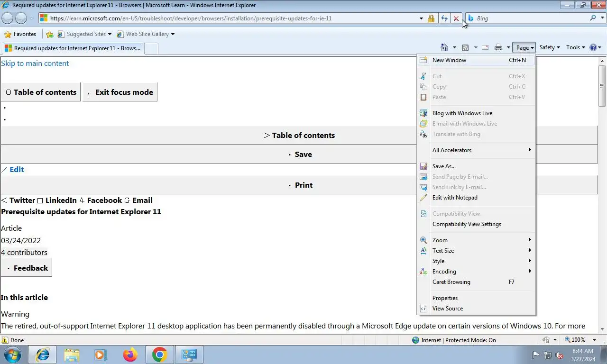The width and height of the screenshot is (607, 364).
Task: Open Compatibility View Settings
Action: click(x=476, y=224)
